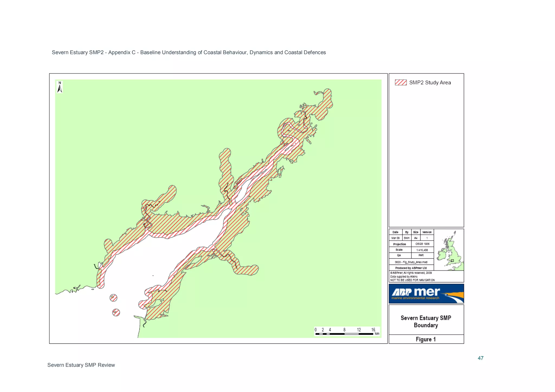This screenshot has width=555, height=392.
Task: Click the 'Severn Estuary SMP Boundary' title
Action: click(426, 321)
